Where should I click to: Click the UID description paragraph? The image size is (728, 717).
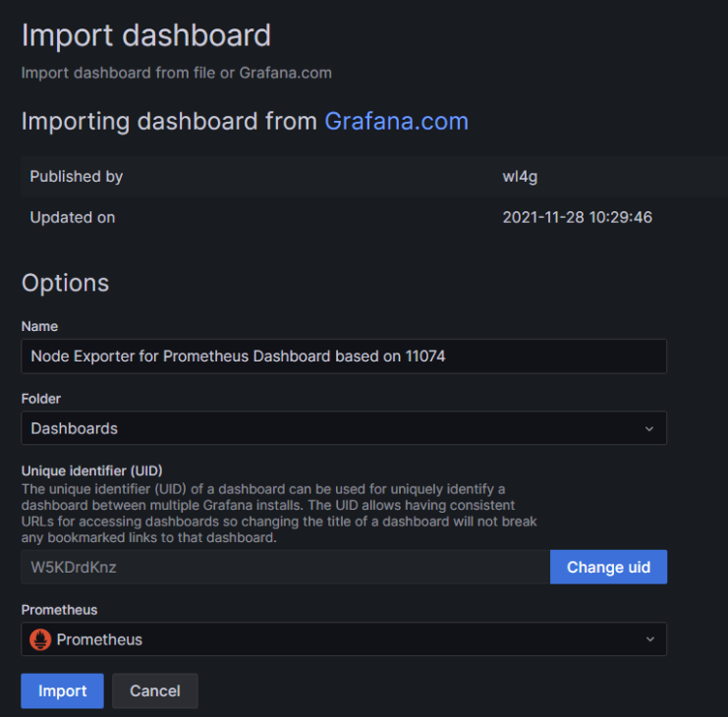(279, 514)
